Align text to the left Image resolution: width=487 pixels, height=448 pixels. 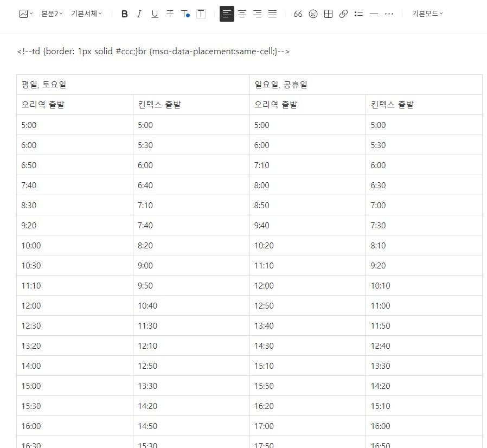(x=227, y=14)
